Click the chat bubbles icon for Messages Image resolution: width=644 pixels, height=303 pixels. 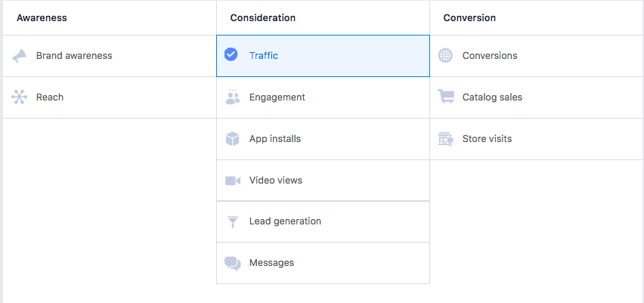pyautogui.click(x=232, y=263)
